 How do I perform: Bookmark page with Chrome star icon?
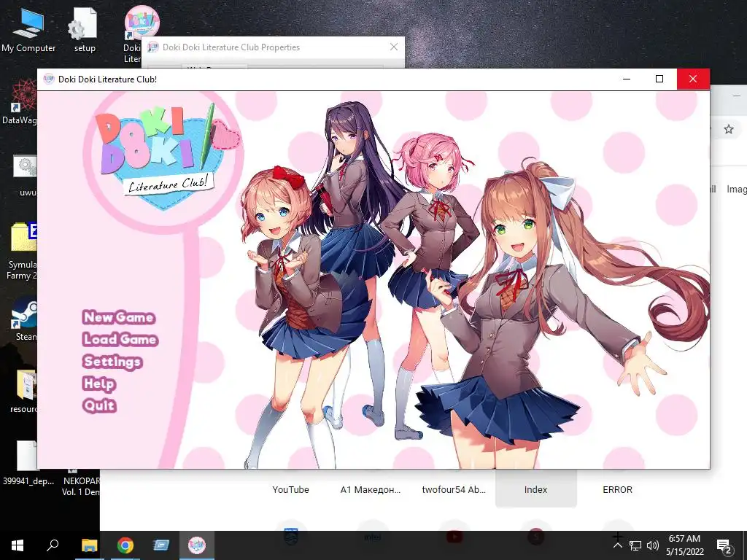click(x=729, y=129)
